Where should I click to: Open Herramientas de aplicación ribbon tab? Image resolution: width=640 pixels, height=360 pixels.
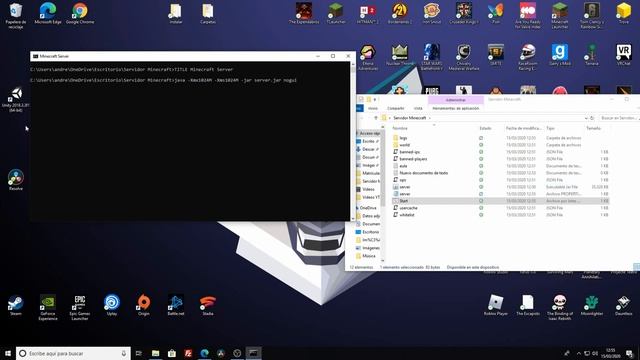[x=456, y=108]
